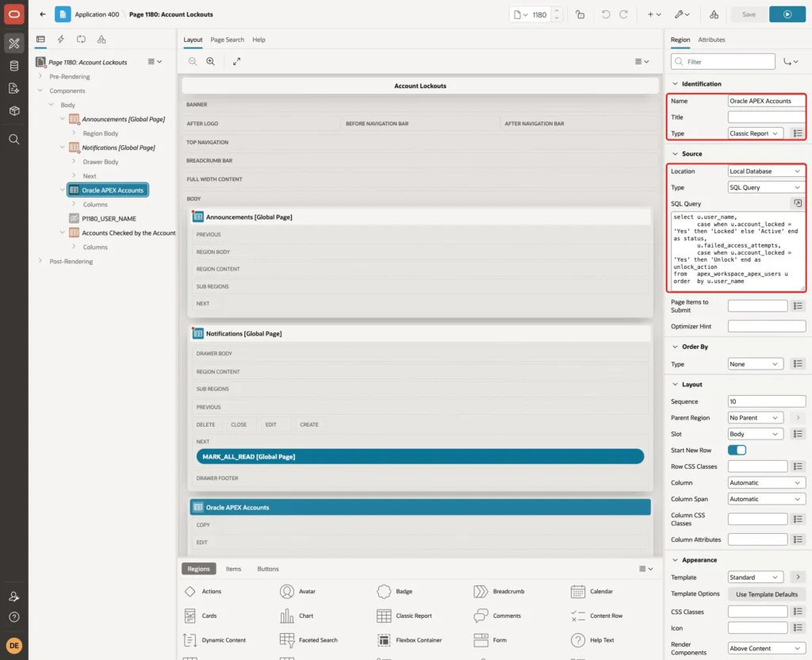Switch to the Rendering tree tab
Image resolution: width=812 pixels, height=660 pixels.
click(x=40, y=40)
